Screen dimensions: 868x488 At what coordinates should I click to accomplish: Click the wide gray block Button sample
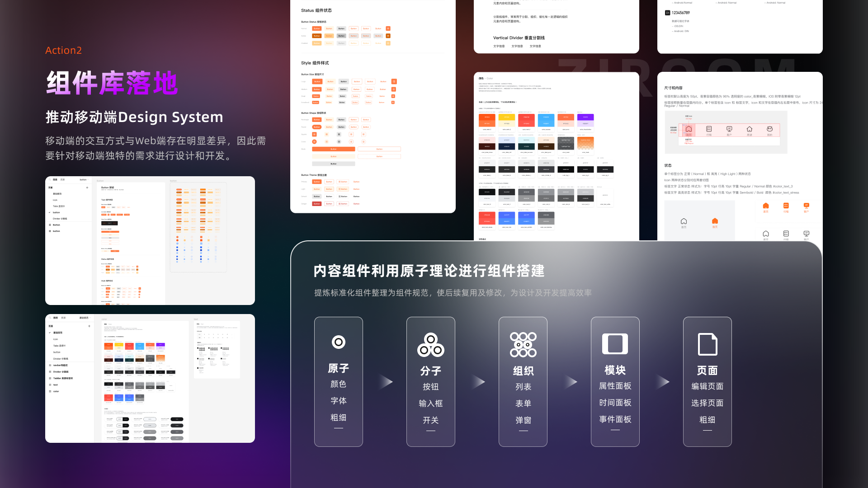coord(334,164)
